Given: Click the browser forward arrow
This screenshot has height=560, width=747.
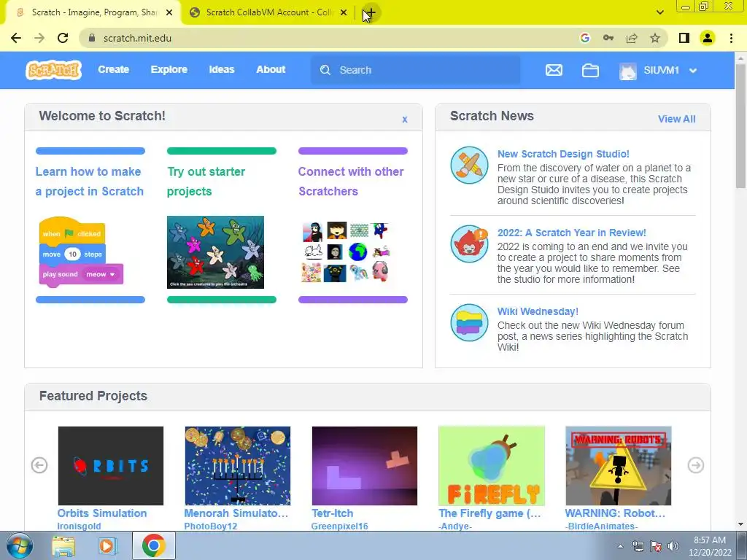Looking at the screenshot, I should point(39,38).
